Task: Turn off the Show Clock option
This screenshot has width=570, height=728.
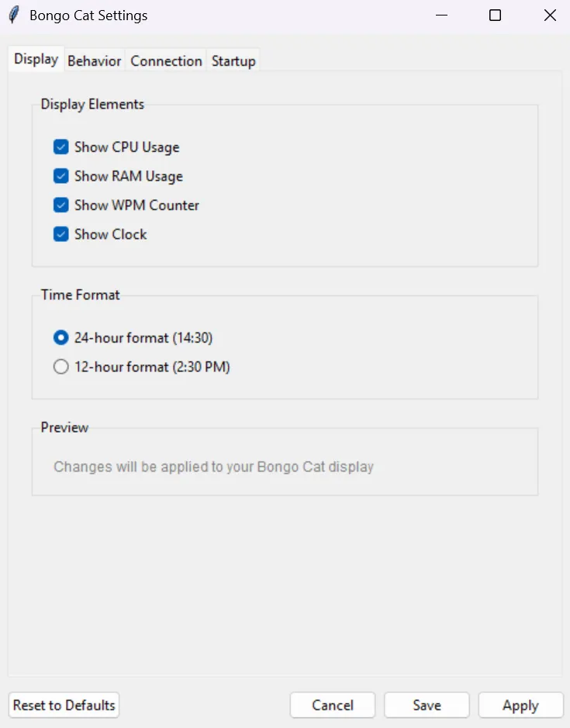Action: click(61, 234)
